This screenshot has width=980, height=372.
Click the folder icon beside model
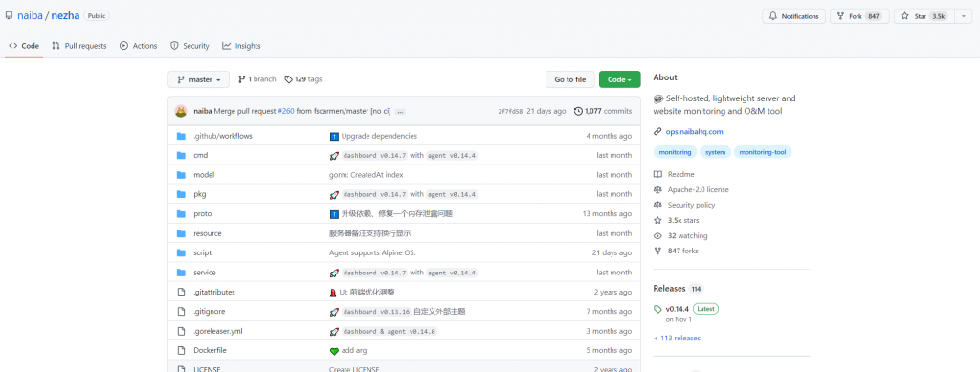point(181,175)
